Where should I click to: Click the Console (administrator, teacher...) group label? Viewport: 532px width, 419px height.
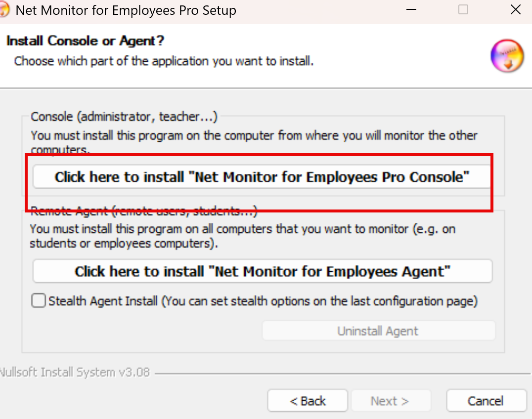click(x=124, y=117)
